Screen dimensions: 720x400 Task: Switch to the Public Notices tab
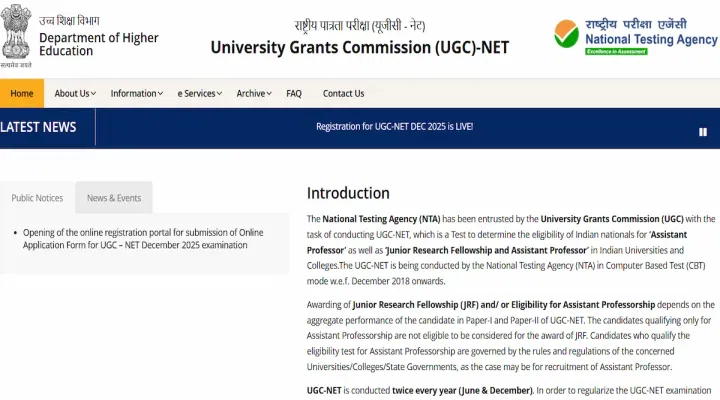point(37,198)
